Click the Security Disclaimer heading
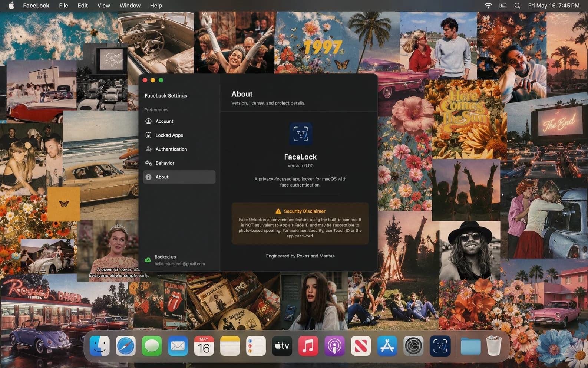Viewport: 588px width, 368px height. point(305,211)
